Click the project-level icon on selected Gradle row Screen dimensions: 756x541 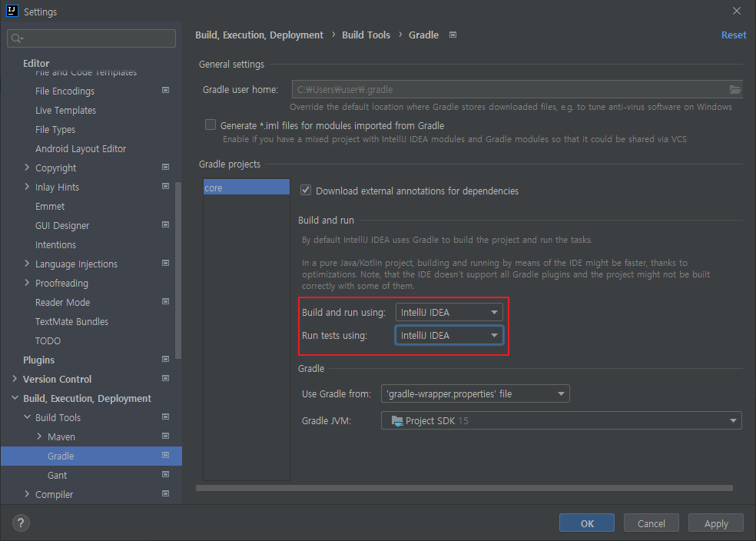[165, 455]
